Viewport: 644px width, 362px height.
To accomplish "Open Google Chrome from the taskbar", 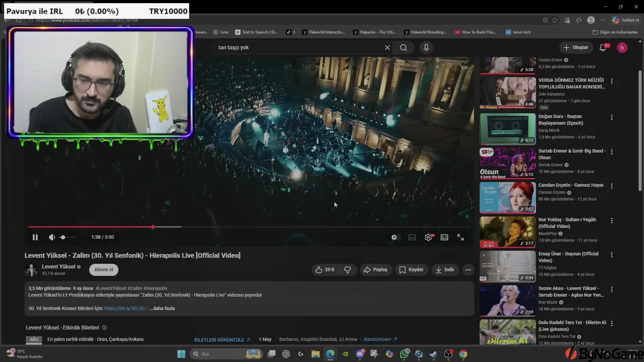I will [463, 354].
